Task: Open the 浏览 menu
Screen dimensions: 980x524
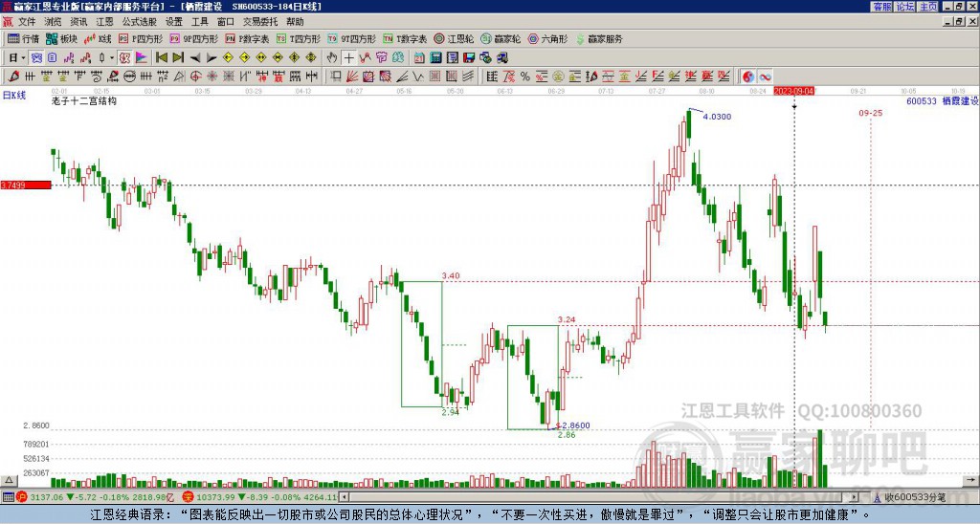Action: (x=54, y=22)
